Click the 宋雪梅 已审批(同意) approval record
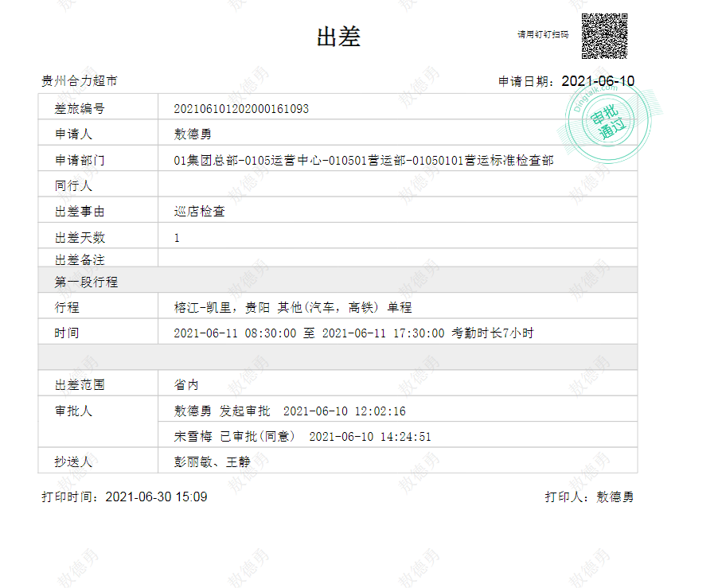 (302, 437)
